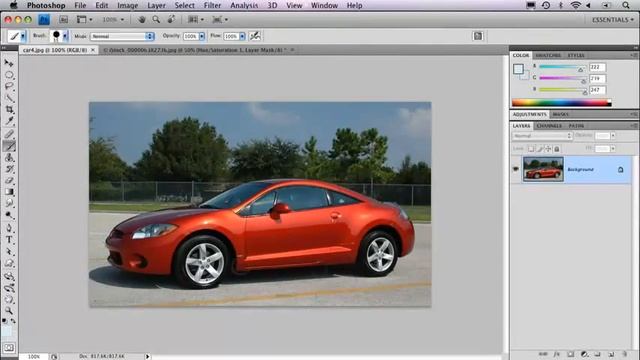This screenshot has width=640, height=360.
Task: Swap foreground and background colors
Action: click(13, 321)
